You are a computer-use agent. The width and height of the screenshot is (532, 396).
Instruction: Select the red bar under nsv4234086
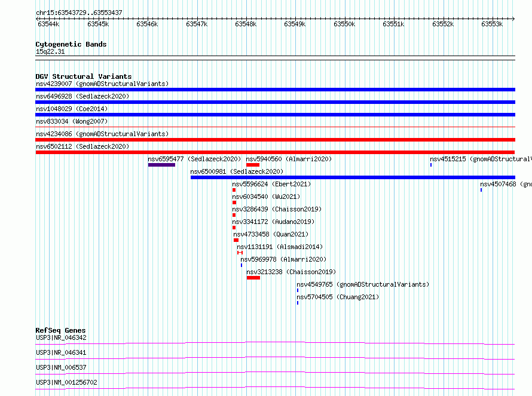click(x=275, y=140)
